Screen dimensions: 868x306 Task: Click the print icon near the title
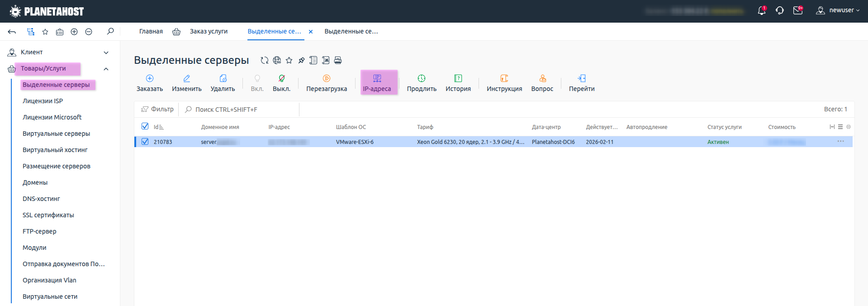338,60
